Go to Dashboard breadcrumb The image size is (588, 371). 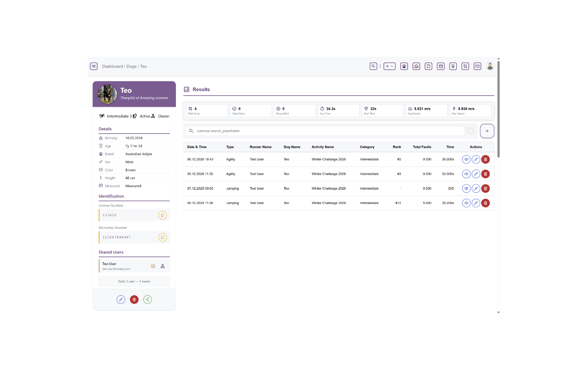113,66
